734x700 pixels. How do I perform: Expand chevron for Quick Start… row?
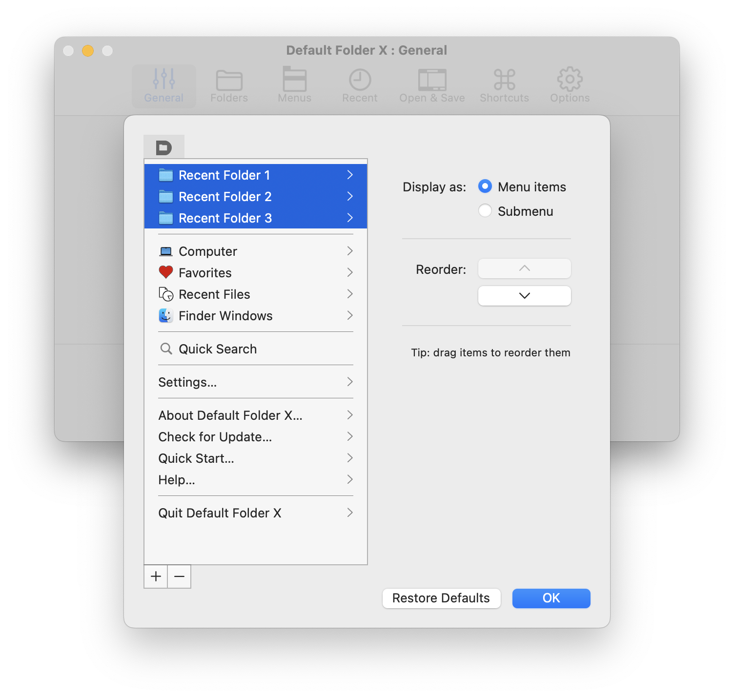350,458
